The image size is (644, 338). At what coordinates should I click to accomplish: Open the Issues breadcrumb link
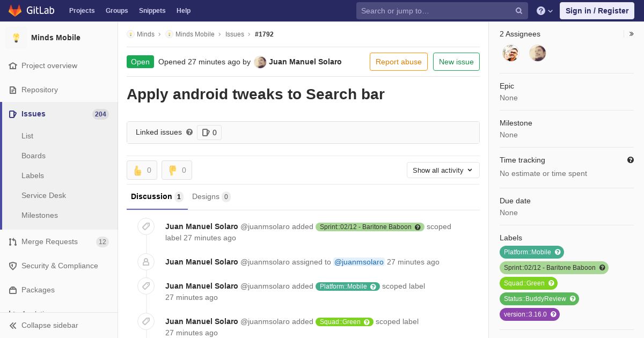coord(235,34)
